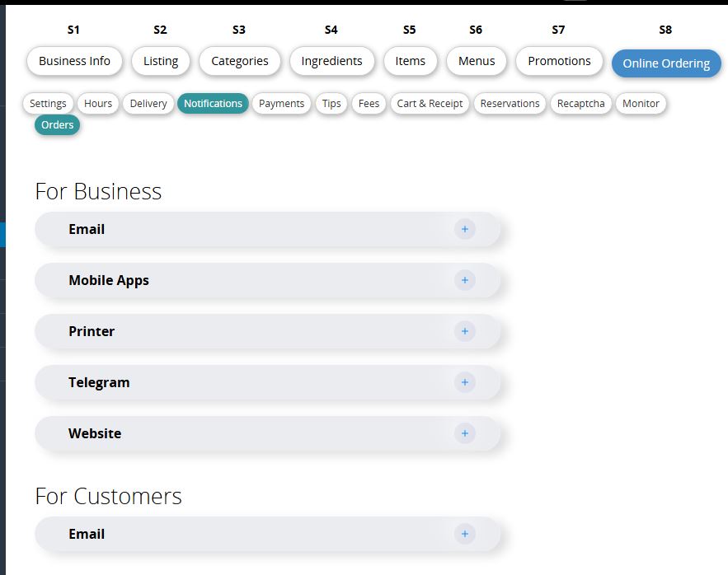The height and width of the screenshot is (575, 728).
Task: Go to the Menus step
Action: [477, 61]
